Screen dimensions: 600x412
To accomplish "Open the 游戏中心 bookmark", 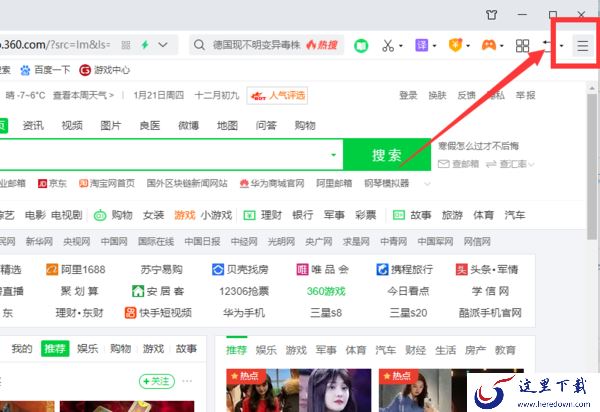I will pyautogui.click(x=104, y=70).
